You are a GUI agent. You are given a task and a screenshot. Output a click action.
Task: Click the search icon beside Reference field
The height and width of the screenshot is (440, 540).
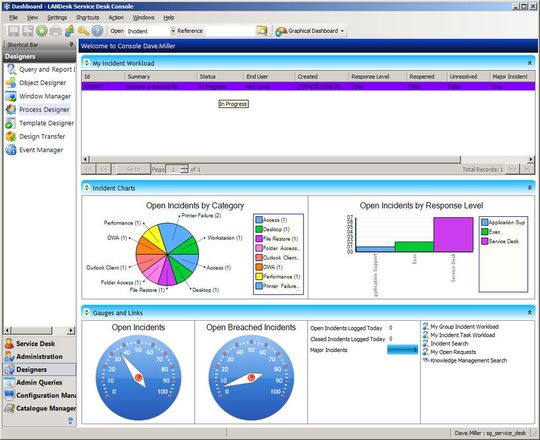(x=262, y=31)
